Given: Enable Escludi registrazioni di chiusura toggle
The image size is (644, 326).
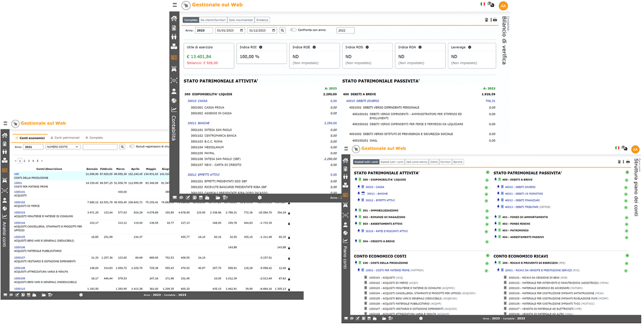Looking at the screenshot, I should click(x=132, y=147).
